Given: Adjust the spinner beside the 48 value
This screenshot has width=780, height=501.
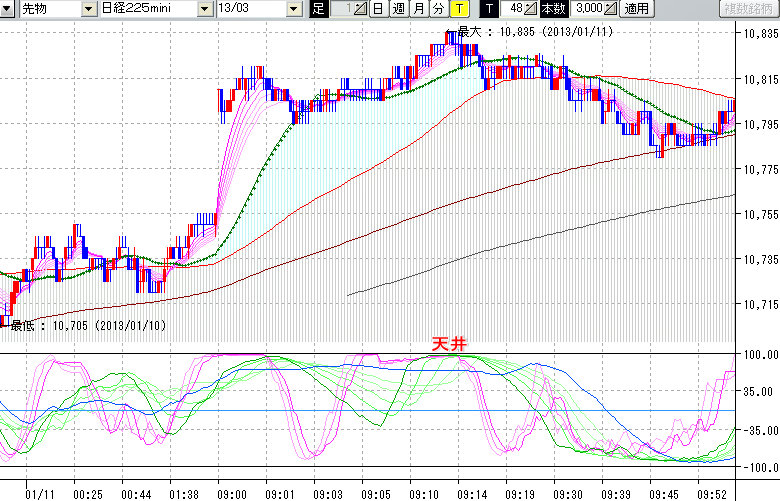Looking at the screenshot, I should tap(532, 9).
